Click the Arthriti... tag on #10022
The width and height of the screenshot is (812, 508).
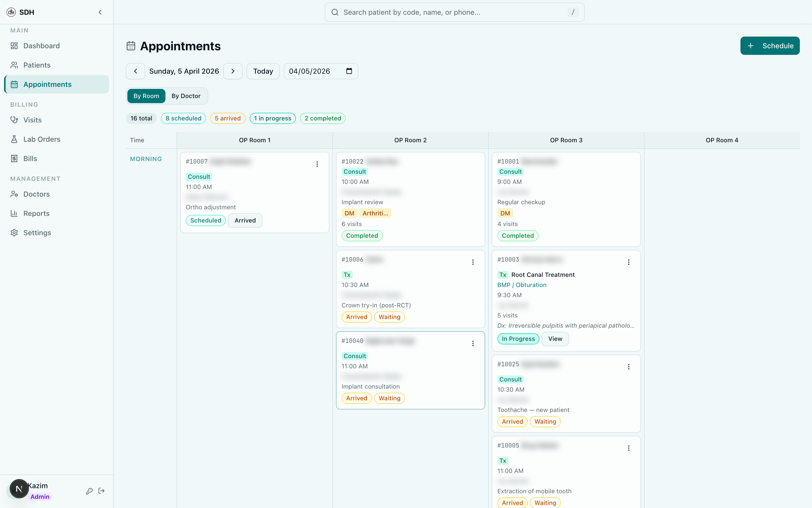pos(375,213)
